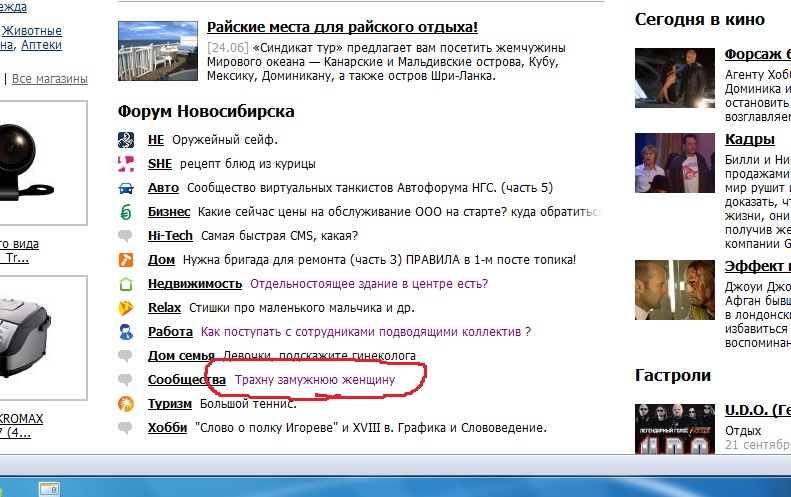Click the car icon next to Авто

pos(126,188)
